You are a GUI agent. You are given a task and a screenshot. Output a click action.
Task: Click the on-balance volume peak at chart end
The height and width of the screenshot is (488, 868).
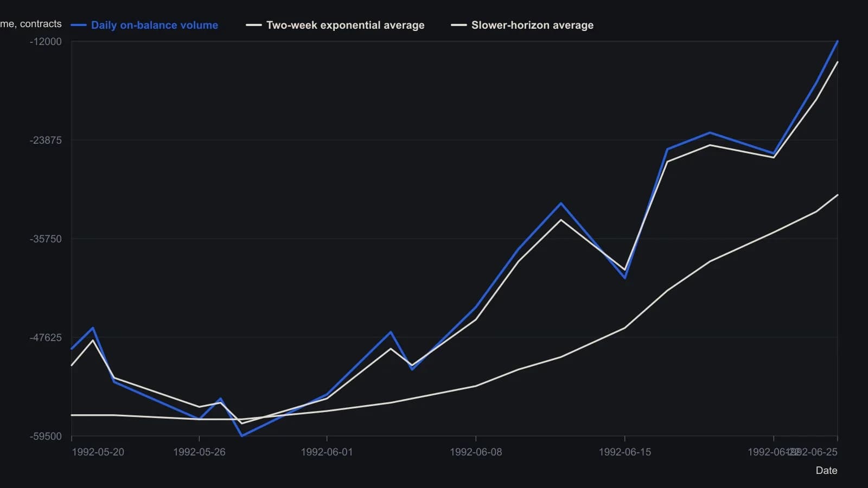[838, 41]
